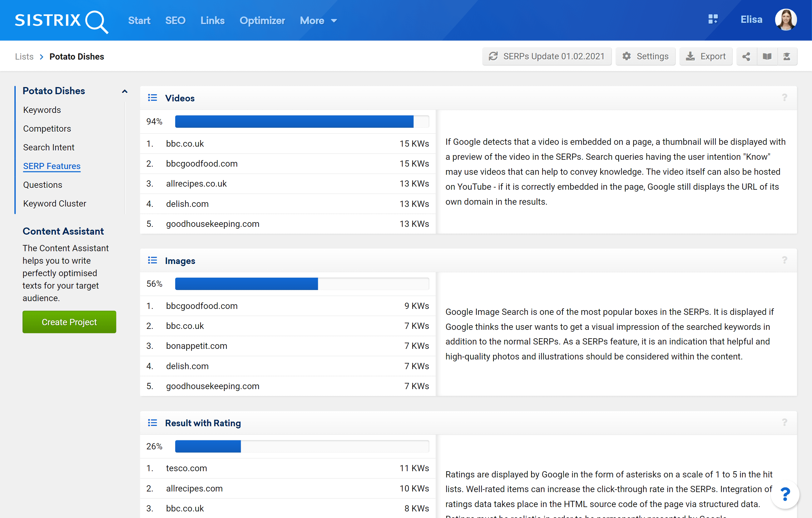The height and width of the screenshot is (518, 812).
Task: Collapse the Potato Dishes sidebar section
Action: point(124,91)
